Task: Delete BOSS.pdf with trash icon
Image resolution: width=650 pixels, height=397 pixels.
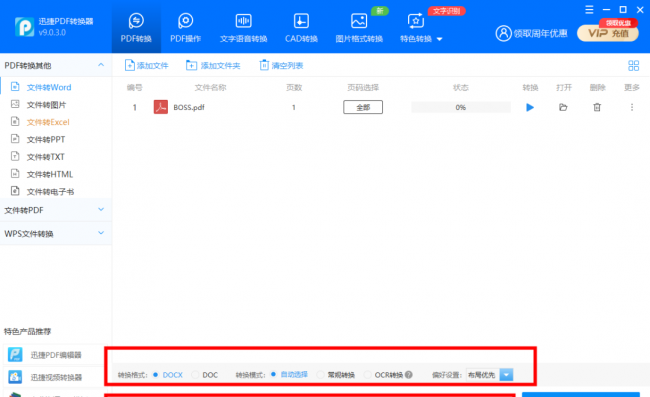Action: pos(597,107)
